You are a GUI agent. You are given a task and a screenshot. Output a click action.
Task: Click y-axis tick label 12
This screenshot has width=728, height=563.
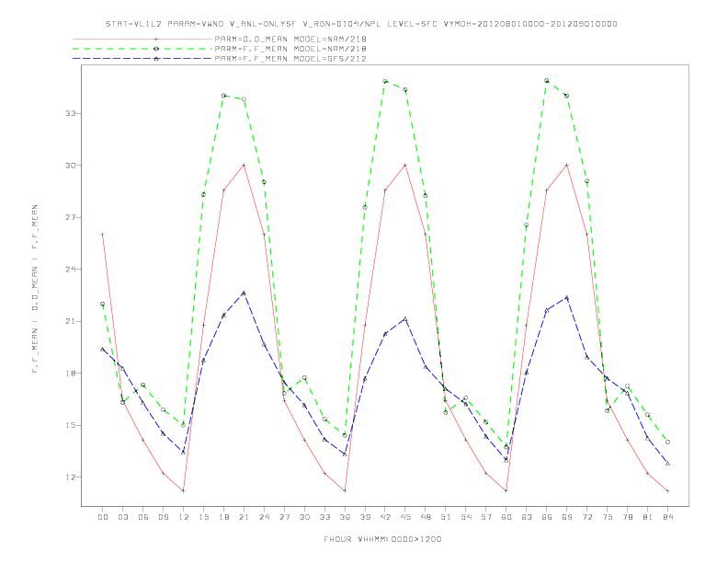click(x=71, y=477)
